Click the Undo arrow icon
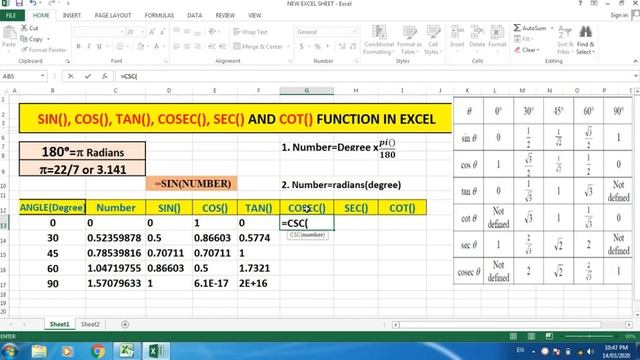This screenshot has width=640, height=360. (33, 3)
